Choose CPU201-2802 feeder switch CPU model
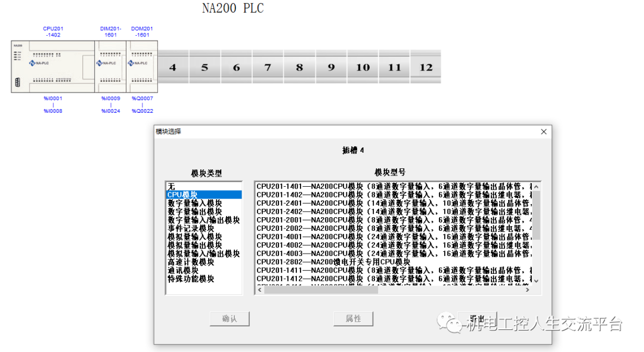 [x=394, y=262]
